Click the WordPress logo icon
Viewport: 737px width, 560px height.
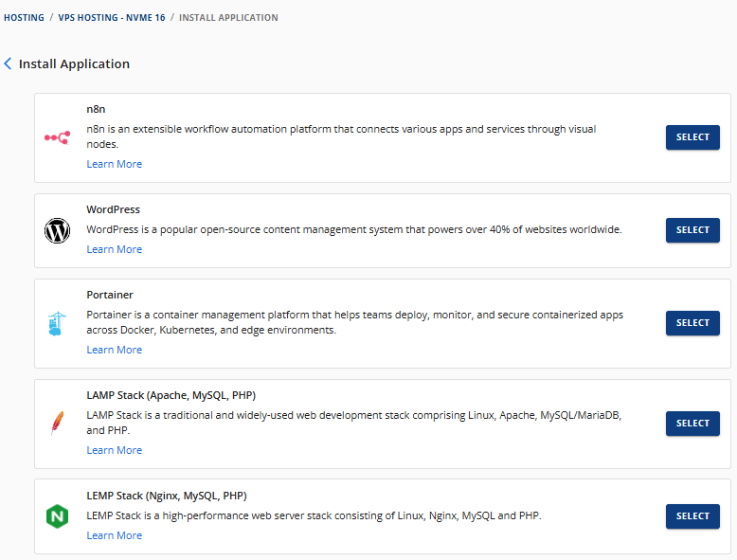tap(58, 230)
